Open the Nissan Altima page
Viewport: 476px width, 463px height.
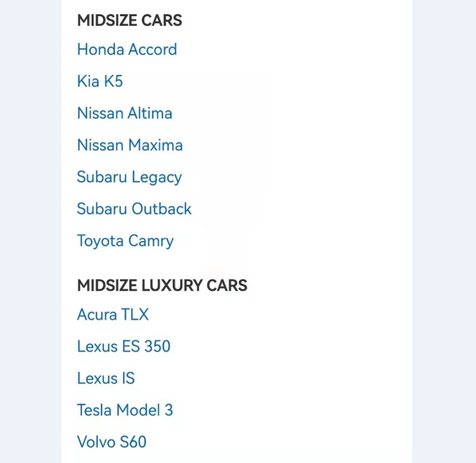(x=125, y=114)
